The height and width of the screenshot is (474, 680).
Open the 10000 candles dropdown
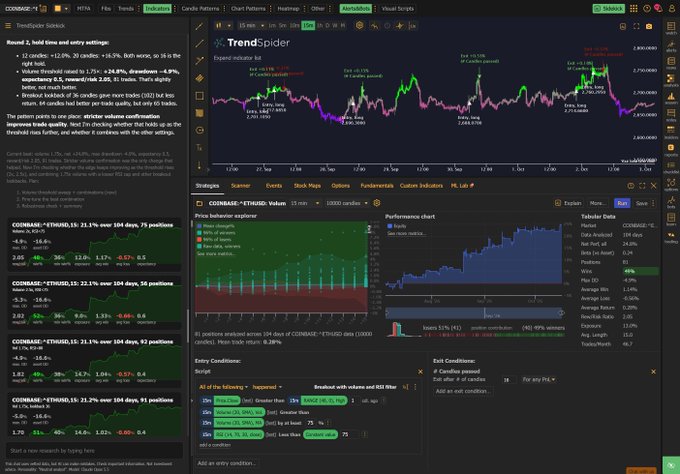[347, 203]
